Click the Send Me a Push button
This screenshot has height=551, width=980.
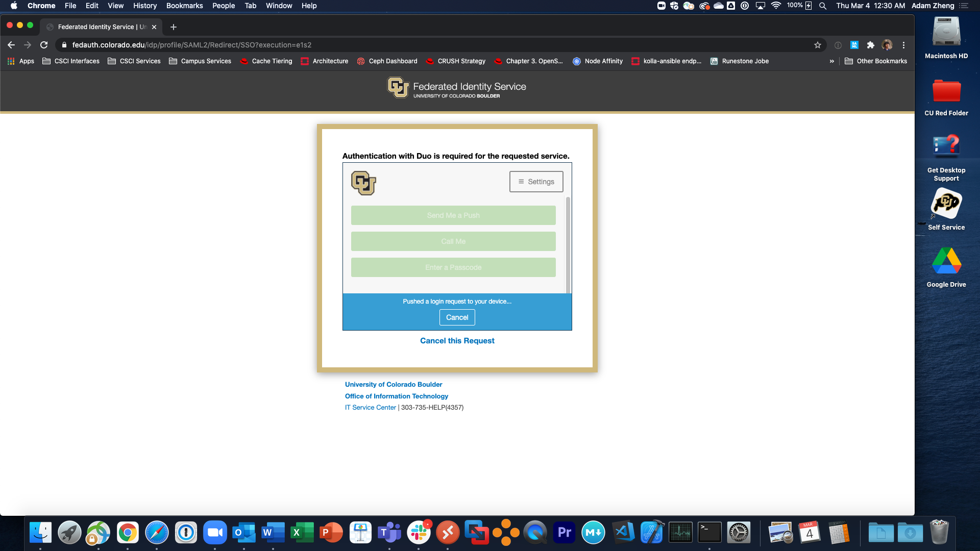pyautogui.click(x=453, y=215)
